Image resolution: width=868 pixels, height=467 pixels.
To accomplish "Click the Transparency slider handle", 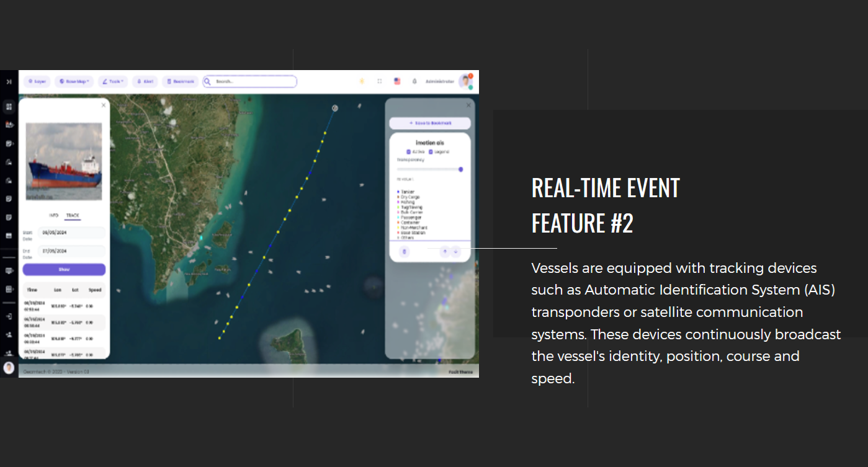I will pos(460,169).
